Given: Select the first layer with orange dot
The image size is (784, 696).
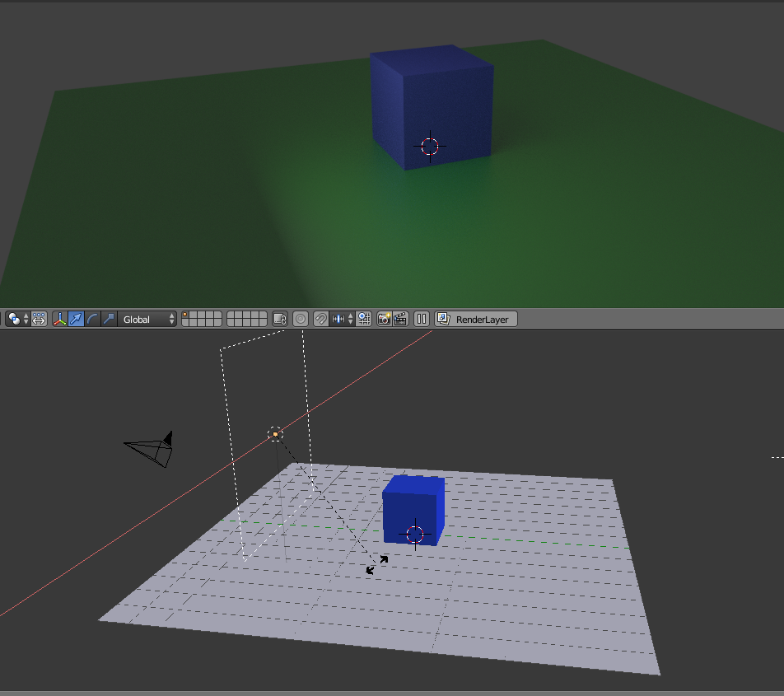Looking at the screenshot, I should pyautogui.click(x=185, y=315).
